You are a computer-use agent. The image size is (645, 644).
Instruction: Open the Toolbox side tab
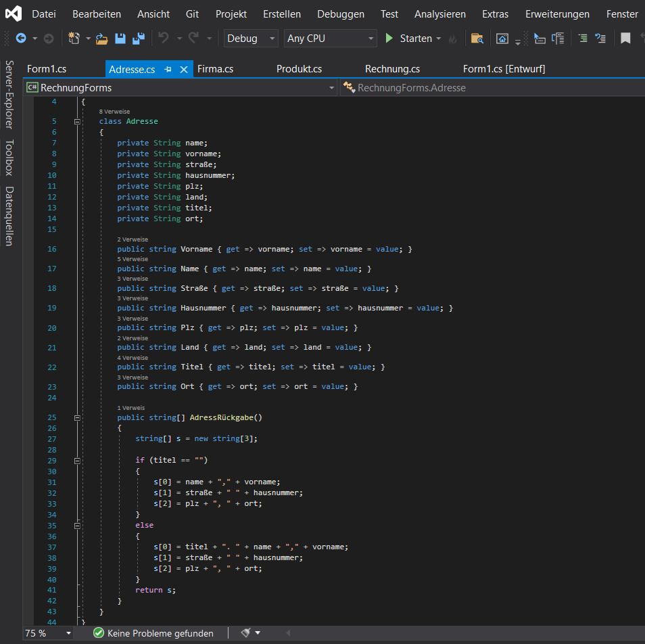coord(9,158)
